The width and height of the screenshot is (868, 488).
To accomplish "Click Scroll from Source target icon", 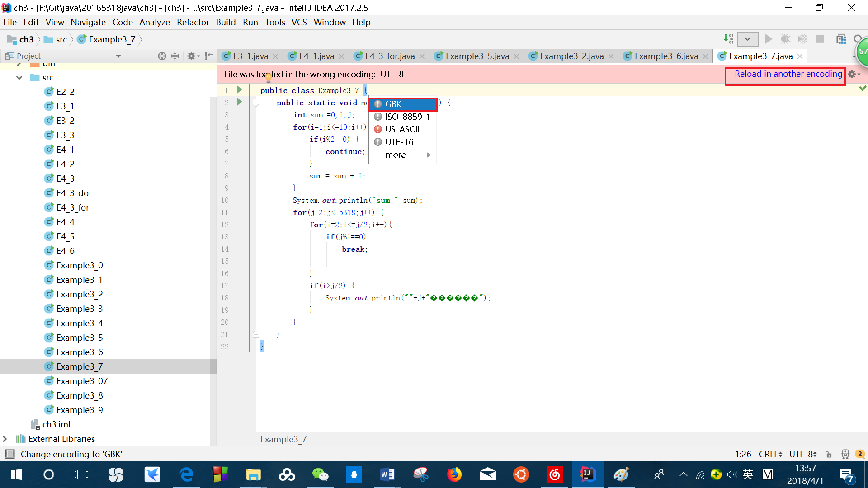I will [162, 56].
